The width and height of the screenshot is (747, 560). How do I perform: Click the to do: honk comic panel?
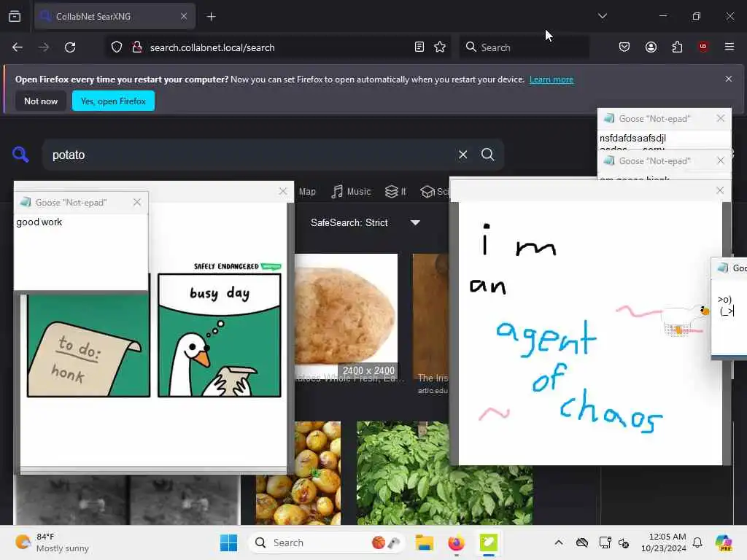point(88,345)
